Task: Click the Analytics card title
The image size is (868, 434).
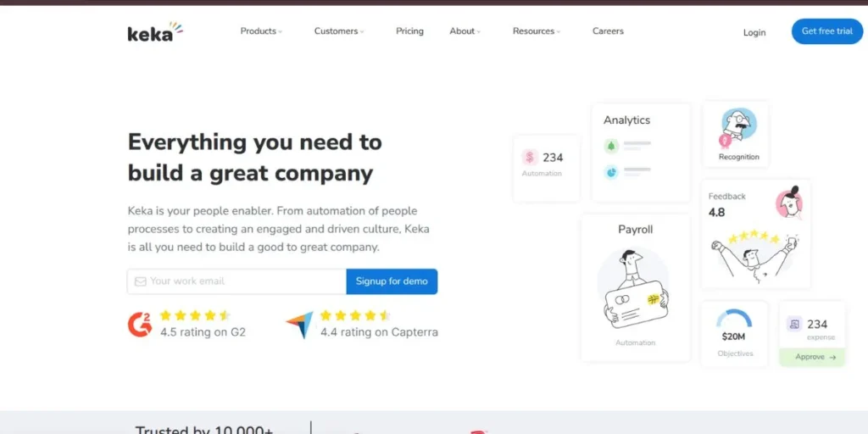Action: pos(626,120)
